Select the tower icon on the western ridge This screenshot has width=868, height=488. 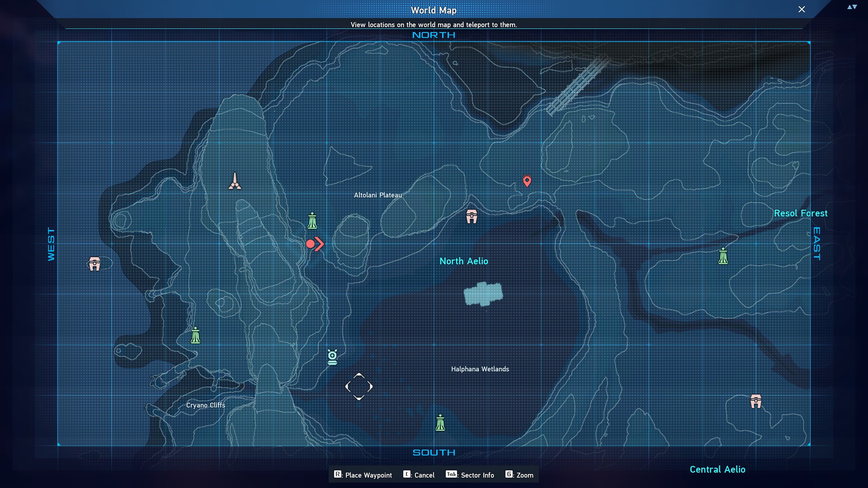(235, 181)
